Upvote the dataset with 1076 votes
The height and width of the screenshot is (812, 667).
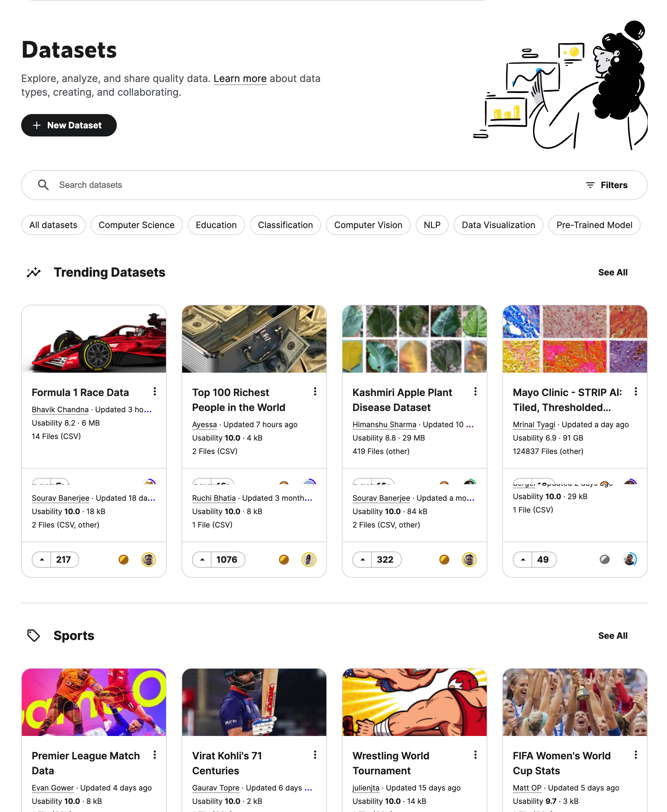click(202, 559)
